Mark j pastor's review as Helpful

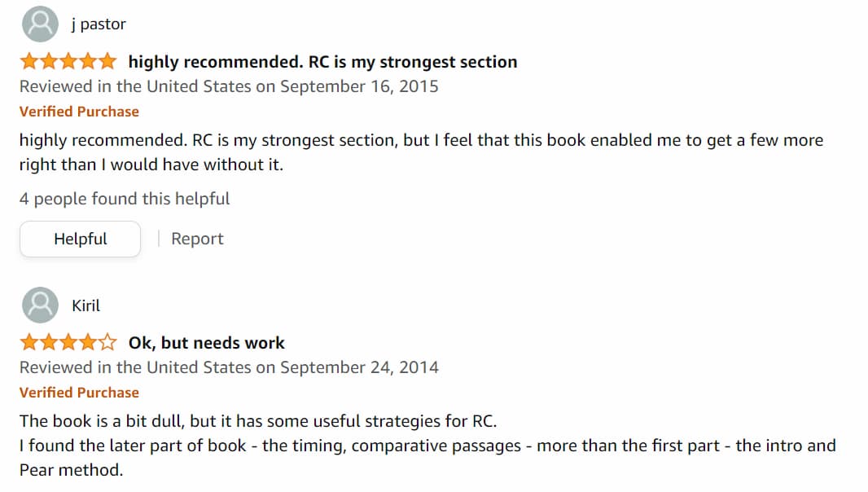point(81,239)
